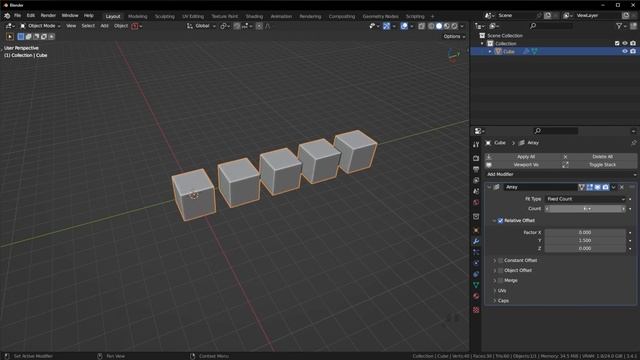Open the pivot point dropdown
Viewport: 640px width, 360px height.
point(225,26)
